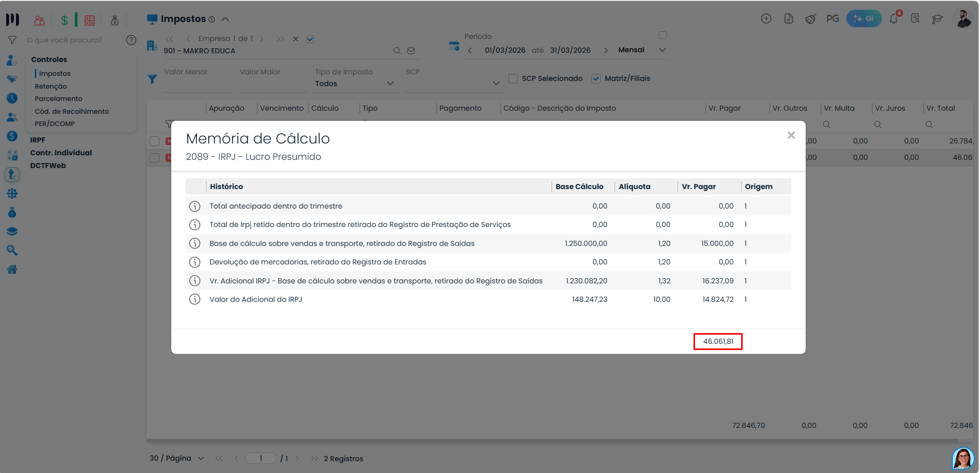Open the support chat avatar
The image size is (980, 473).
point(963,459)
